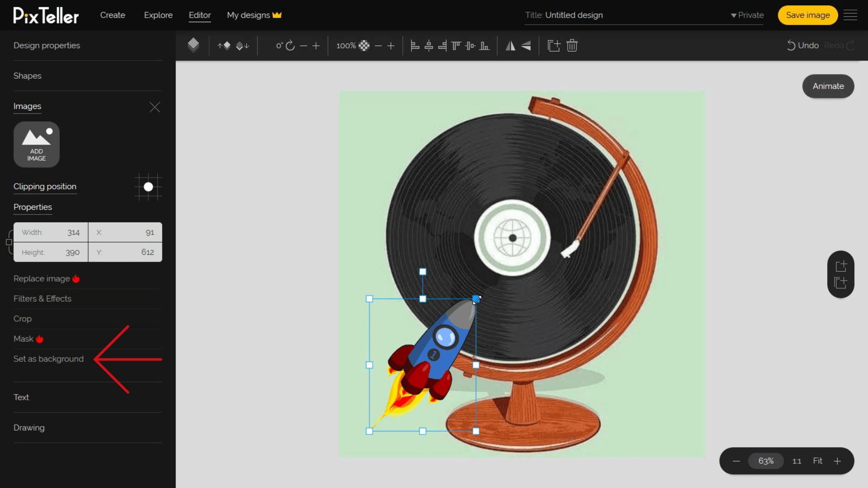Click the move layer up arrow icon
Image resolution: width=868 pixels, height=488 pixels.
click(x=224, y=45)
